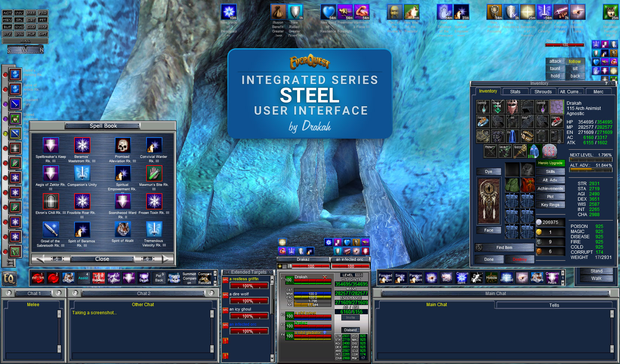
Task: Select Beramos' Maelstrom spell icon
Action: 82,145
